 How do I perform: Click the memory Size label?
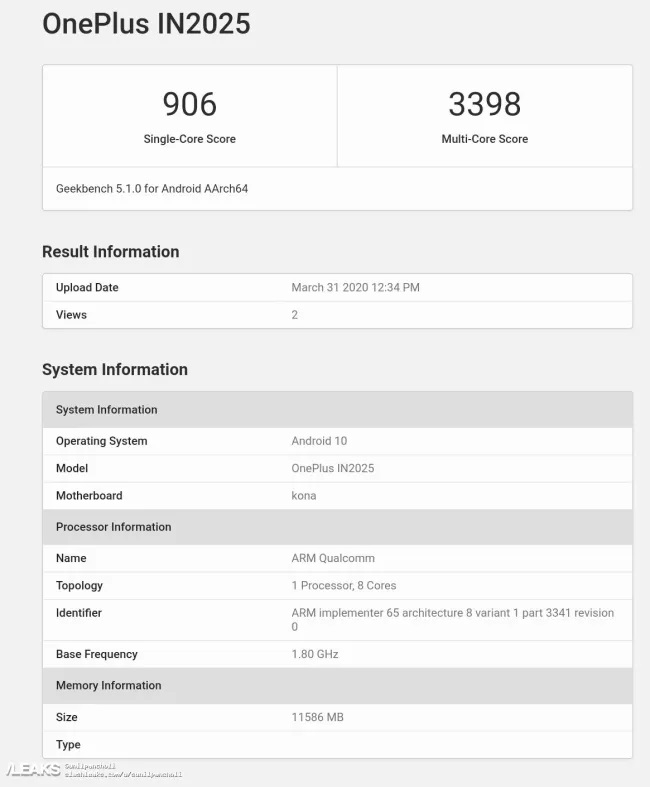(x=67, y=717)
